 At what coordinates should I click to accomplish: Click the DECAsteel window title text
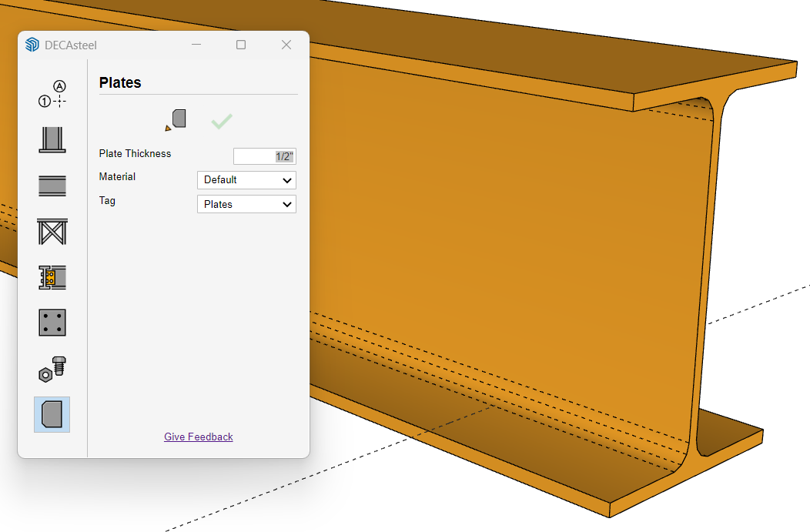pyautogui.click(x=71, y=45)
